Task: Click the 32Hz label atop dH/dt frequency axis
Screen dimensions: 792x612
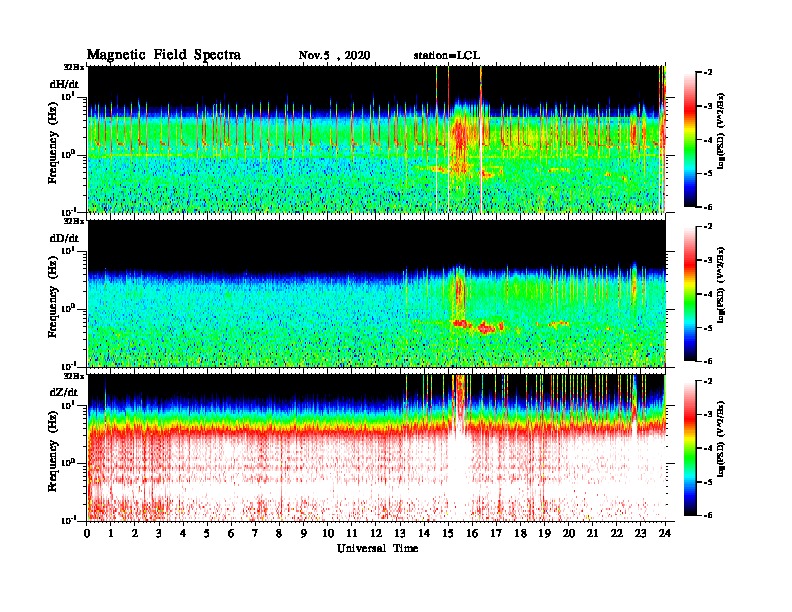Action: pyautogui.click(x=74, y=67)
